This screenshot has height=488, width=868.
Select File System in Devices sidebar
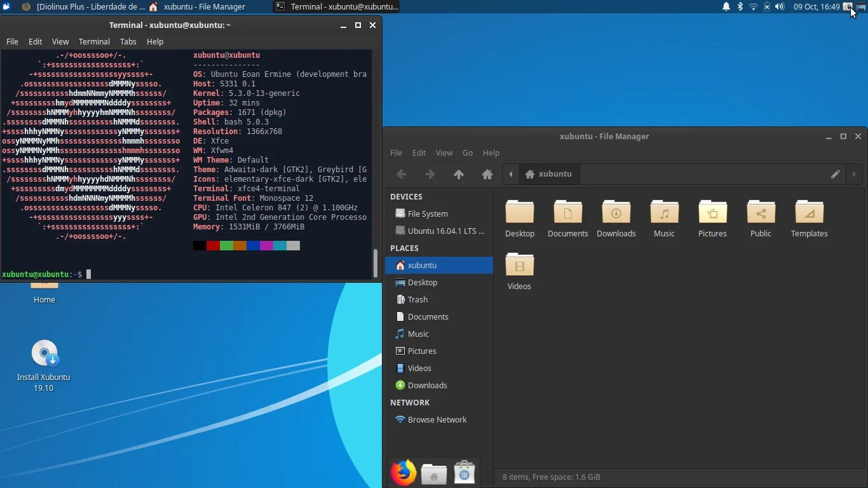439,213
